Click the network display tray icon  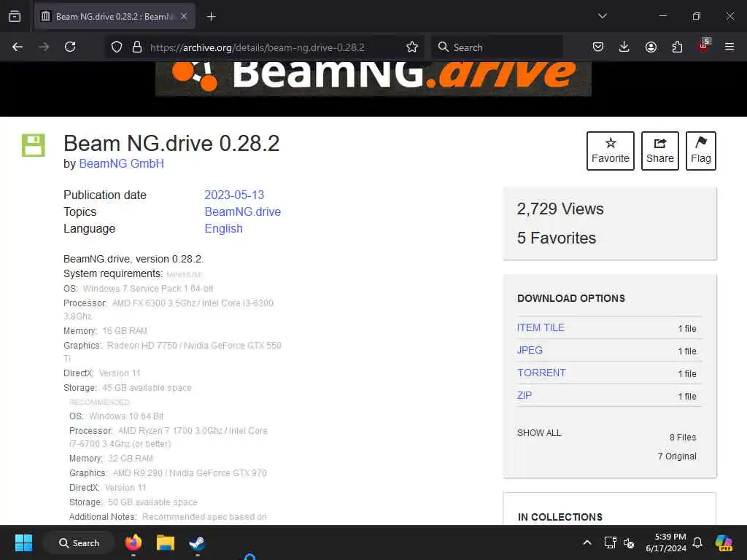click(x=611, y=542)
